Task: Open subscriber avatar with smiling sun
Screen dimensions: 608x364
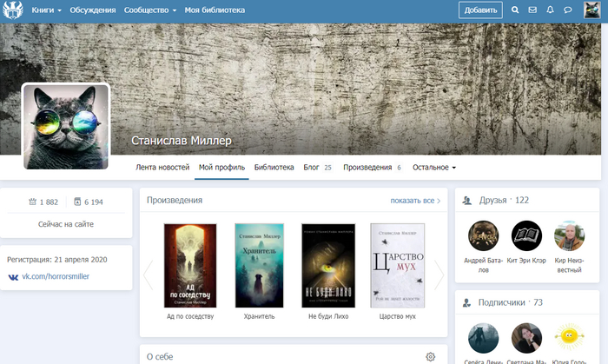Action: [x=569, y=338]
